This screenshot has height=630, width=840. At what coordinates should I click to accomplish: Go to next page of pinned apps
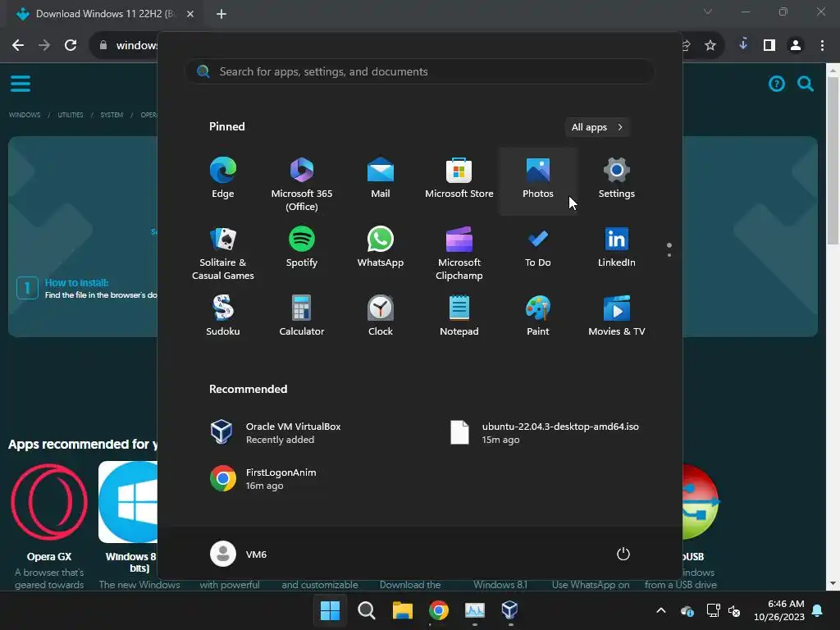tap(669, 255)
